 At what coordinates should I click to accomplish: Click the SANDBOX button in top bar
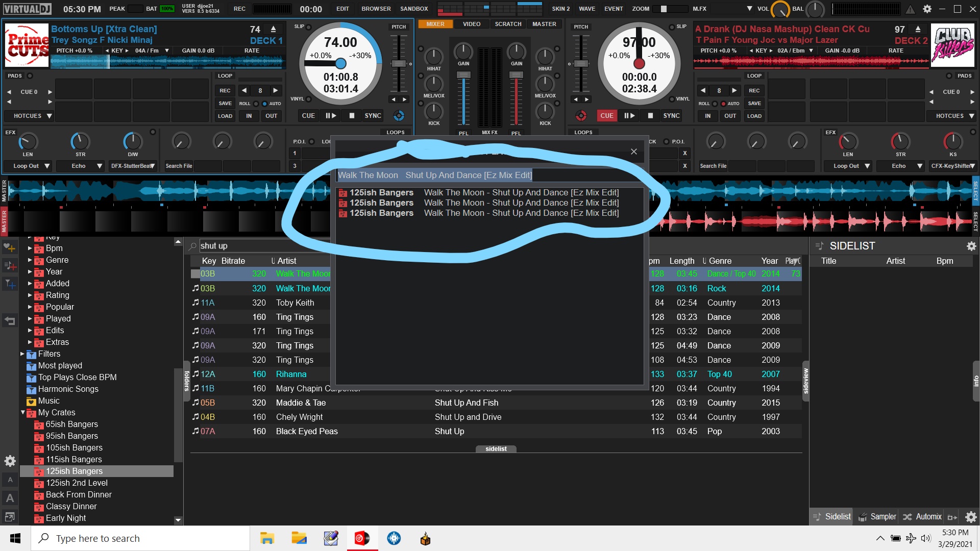pyautogui.click(x=414, y=9)
